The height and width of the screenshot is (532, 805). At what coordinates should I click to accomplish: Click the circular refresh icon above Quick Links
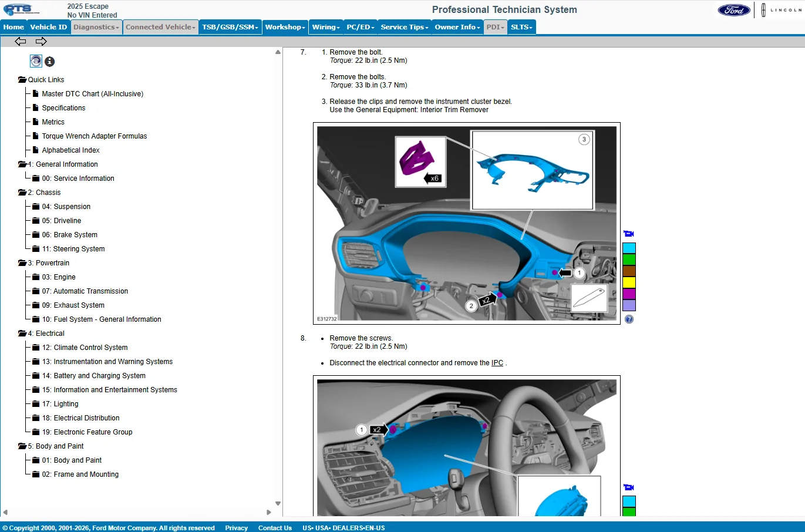tap(36, 61)
